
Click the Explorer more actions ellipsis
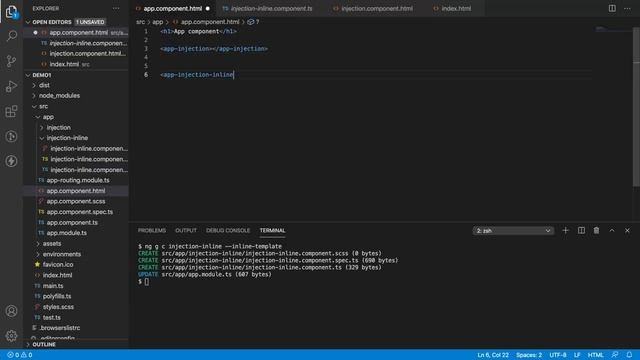click(x=116, y=9)
